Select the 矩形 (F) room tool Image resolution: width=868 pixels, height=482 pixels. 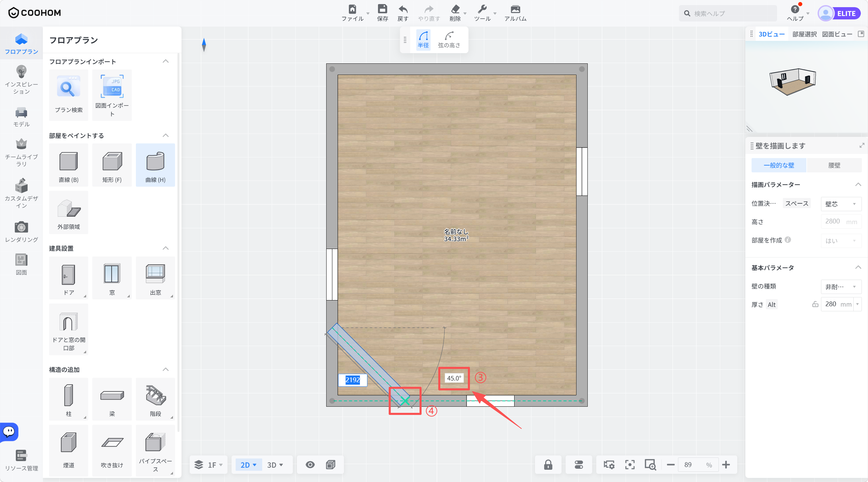pos(112,165)
